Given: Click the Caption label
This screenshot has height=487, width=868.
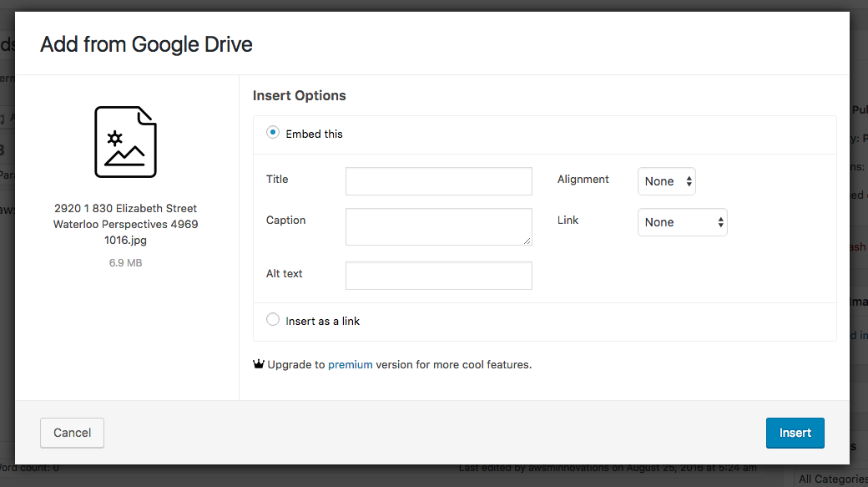Looking at the screenshot, I should pos(285,220).
